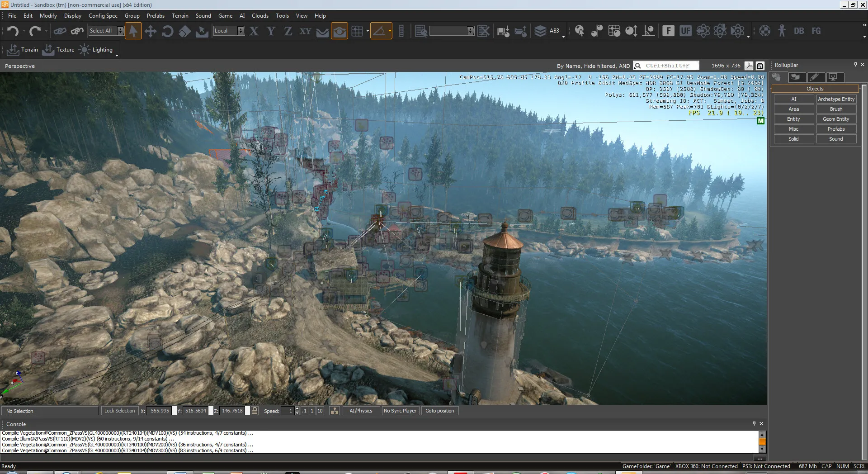This screenshot has width=868, height=474.
Task: Select the Brush object type
Action: pos(836,109)
